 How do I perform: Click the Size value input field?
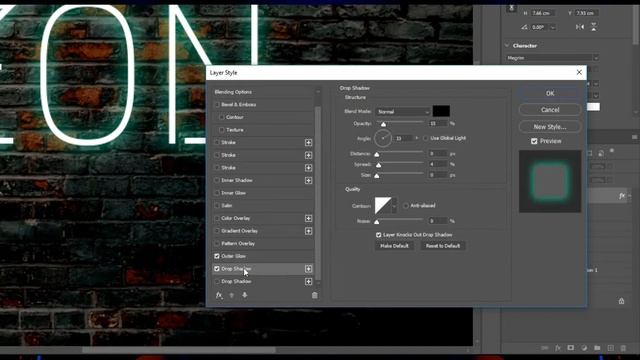click(438, 175)
